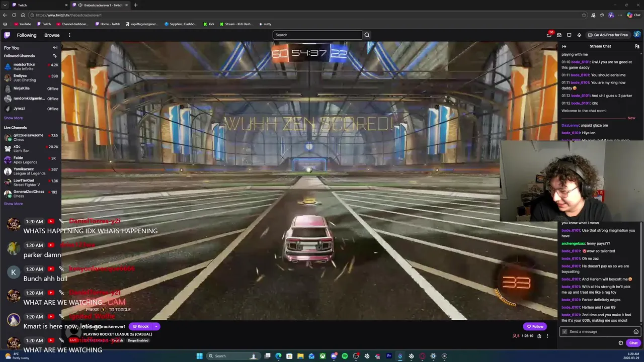Open Kick bookmark
Image resolution: width=644 pixels, height=362 pixels.
pos(209,24)
